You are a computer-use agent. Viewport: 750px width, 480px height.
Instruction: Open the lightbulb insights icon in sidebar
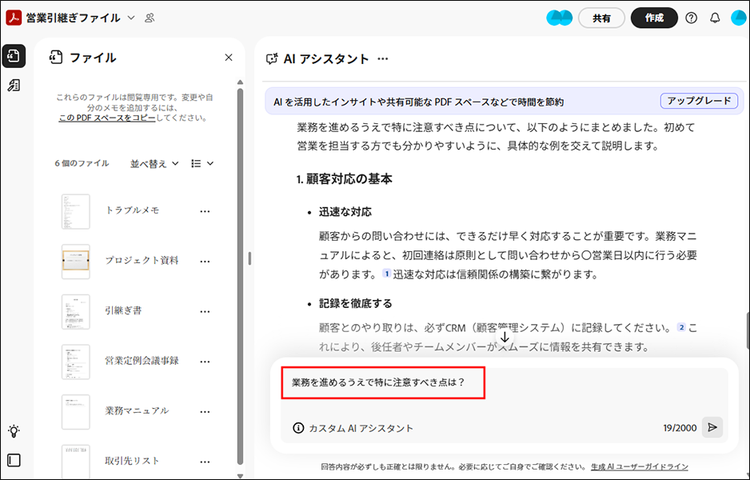pyautogui.click(x=14, y=431)
